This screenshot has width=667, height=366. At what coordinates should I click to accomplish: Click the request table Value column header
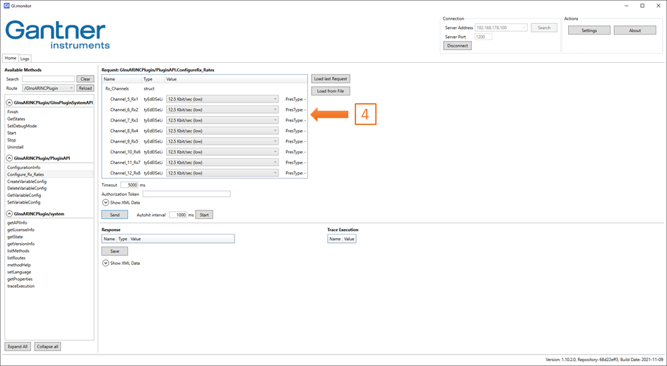pos(236,79)
